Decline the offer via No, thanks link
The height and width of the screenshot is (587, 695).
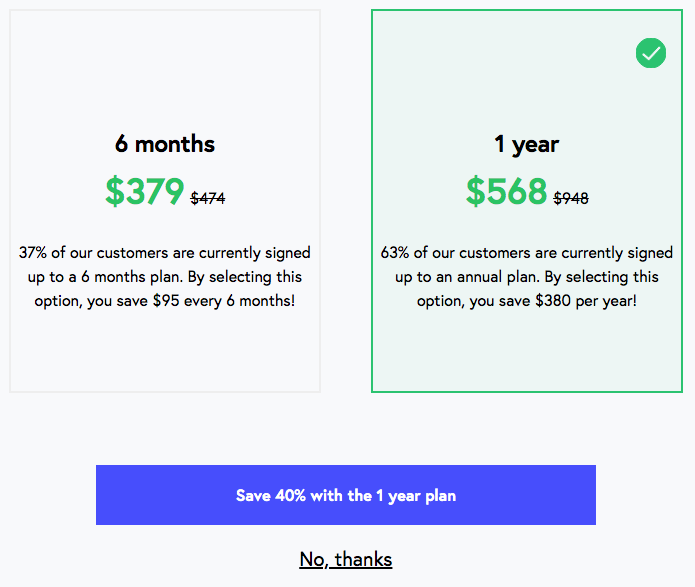point(346,559)
